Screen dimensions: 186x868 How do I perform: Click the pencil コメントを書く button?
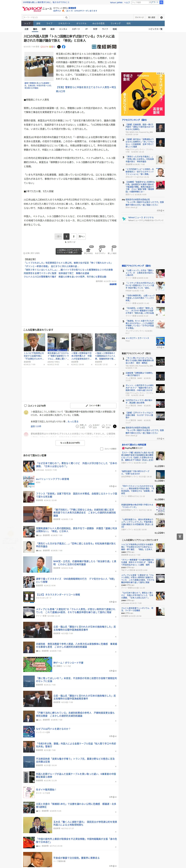[93, 405]
